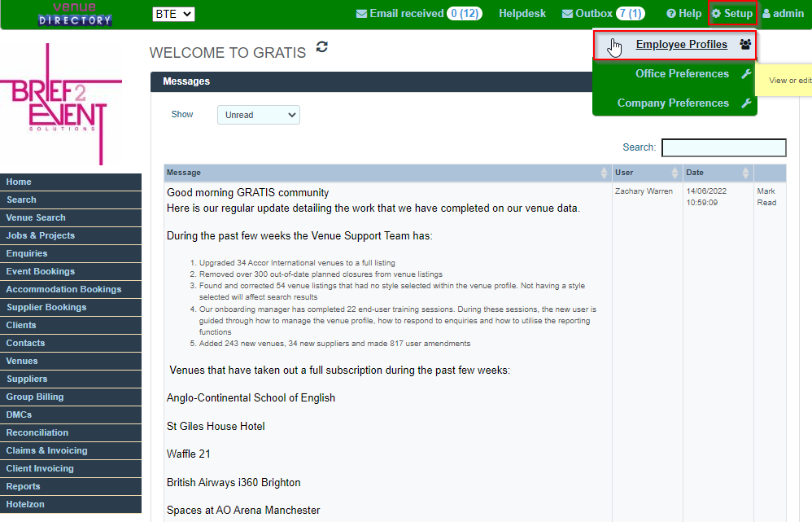Click the Brief2Event Solutions logo

pos(61,103)
